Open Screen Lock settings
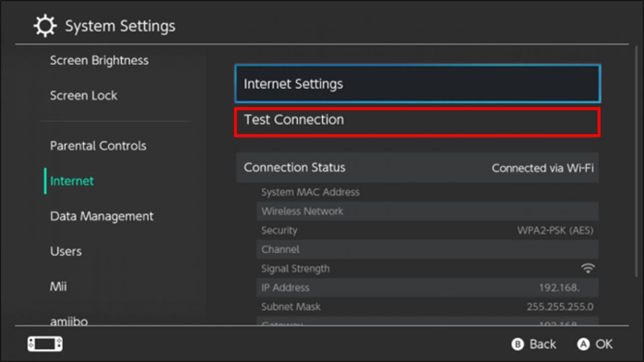The width and height of the screenshot is (644, 362). (84, 96)
